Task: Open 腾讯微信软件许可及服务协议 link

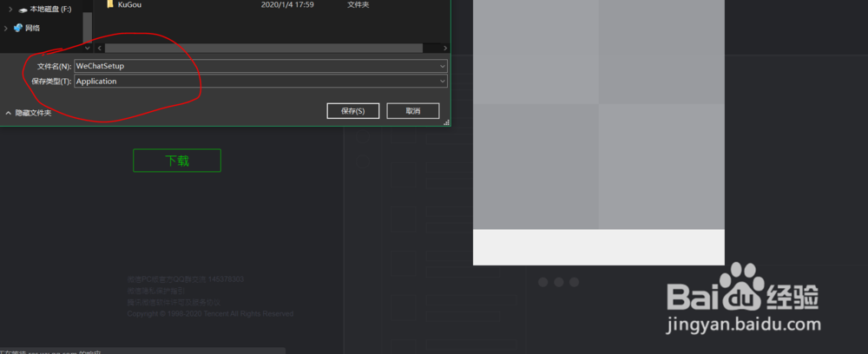Action: 174,303
